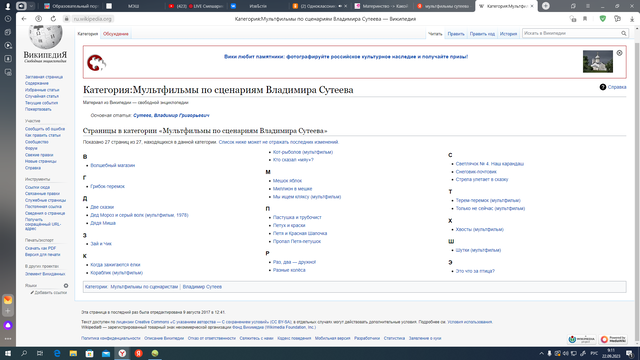Go back with the browser back arrow
This screenshot has height=360, width=640.
point(24,19)
